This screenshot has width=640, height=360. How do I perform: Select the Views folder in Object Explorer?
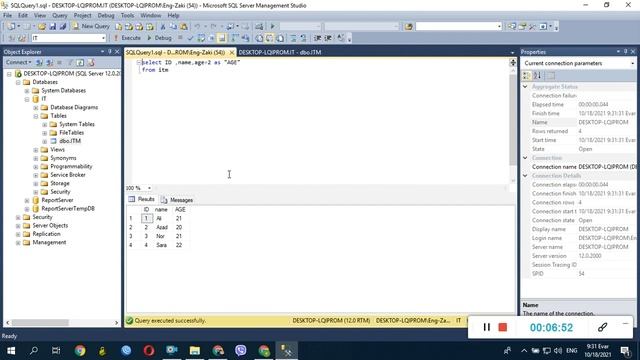click(x=57, y=150)
